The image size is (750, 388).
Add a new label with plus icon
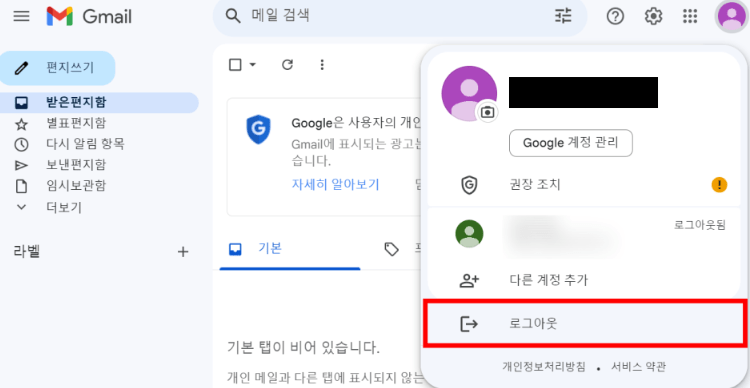pos(183,252)
